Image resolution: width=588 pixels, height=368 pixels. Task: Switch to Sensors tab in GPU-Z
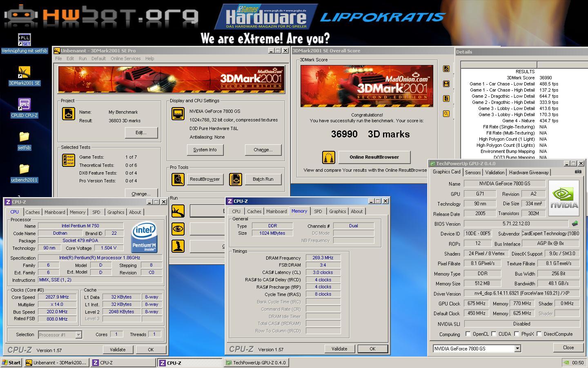pyautogui.click(x=473, y=173)
